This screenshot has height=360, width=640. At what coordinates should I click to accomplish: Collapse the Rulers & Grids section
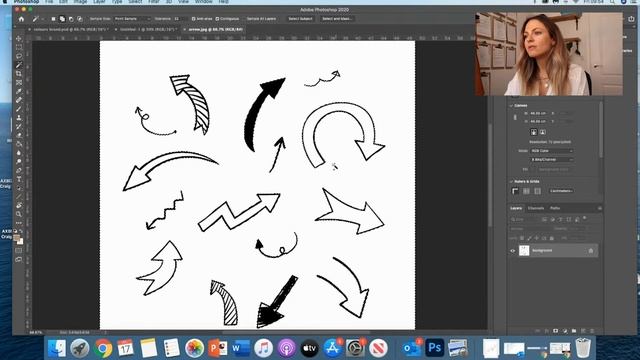coord(511,182)
